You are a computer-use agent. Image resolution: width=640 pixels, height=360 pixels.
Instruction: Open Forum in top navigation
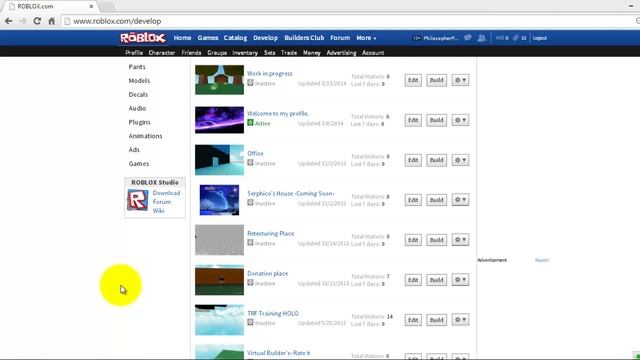tap(340, 38)
